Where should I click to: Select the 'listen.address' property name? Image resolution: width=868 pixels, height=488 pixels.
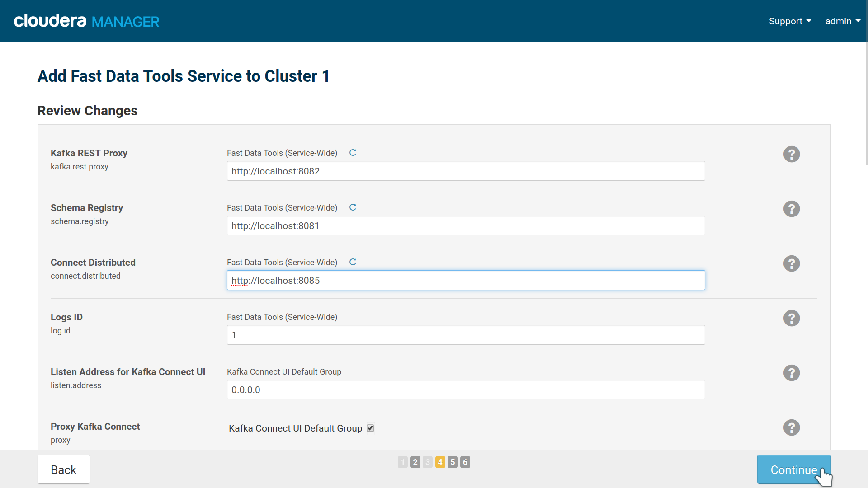point(76,385)
